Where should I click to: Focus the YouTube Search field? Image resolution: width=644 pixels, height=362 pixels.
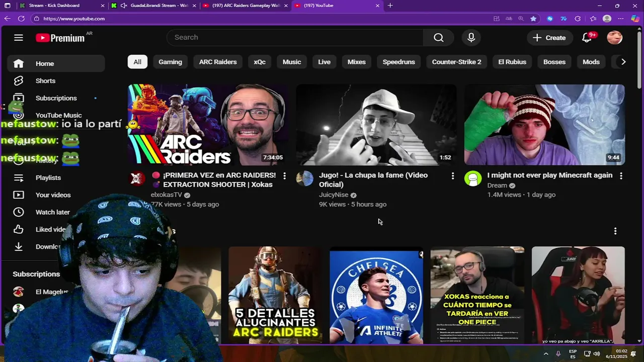(295, 38)
